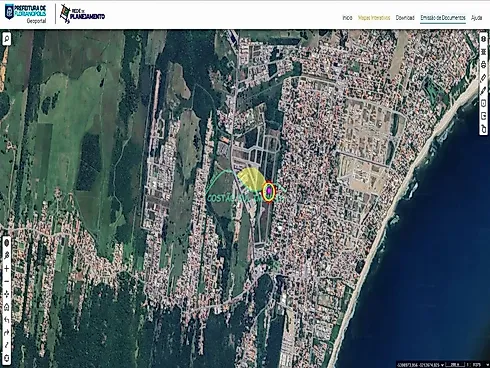Select the pan arrows tool
This screenshot has width=490, height=368.
6,294
